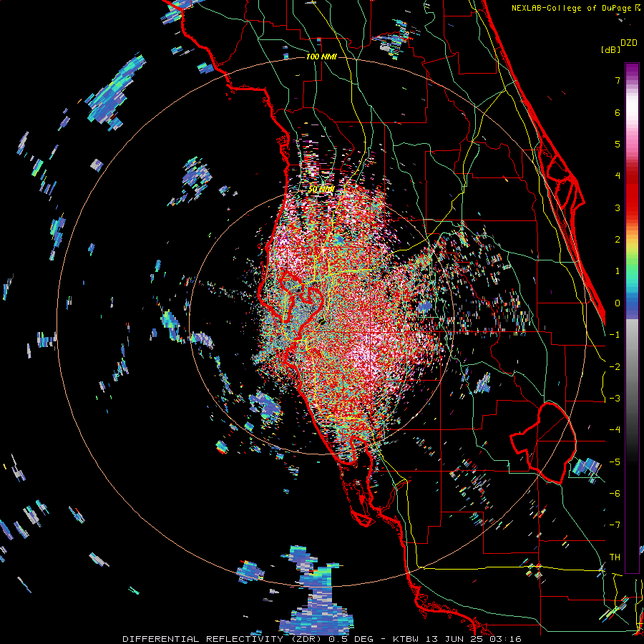Screen dimensions: 644x644
Task: Click the -5 tick label on color scale
Action: [x=615, y=462]
